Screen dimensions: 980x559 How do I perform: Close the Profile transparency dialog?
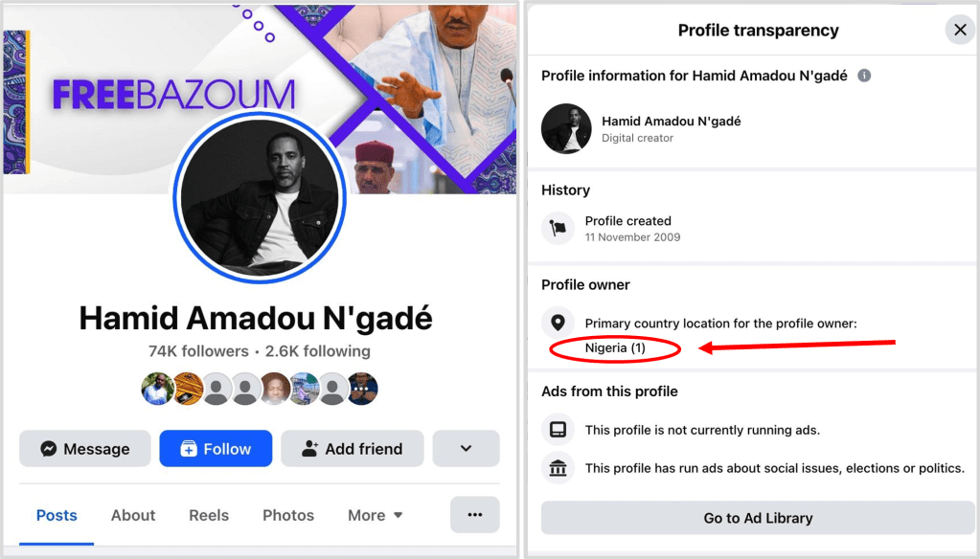[x=960, y=30]
